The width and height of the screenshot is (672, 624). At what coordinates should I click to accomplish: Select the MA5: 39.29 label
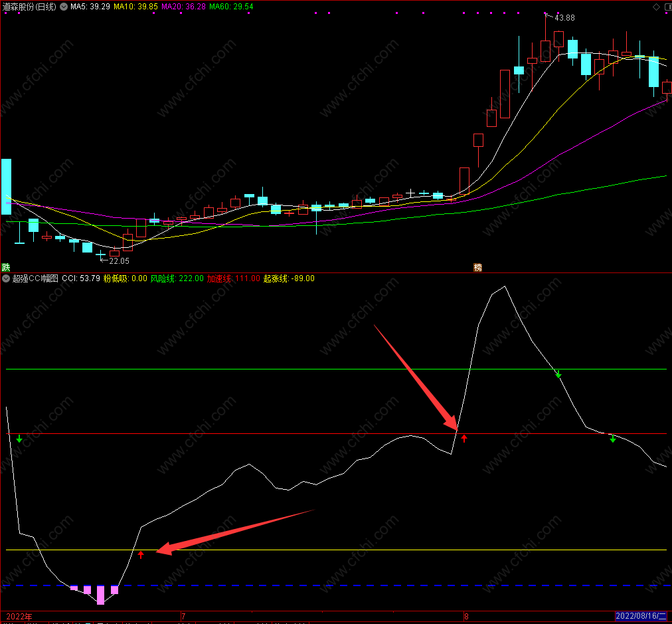point(90,7)
